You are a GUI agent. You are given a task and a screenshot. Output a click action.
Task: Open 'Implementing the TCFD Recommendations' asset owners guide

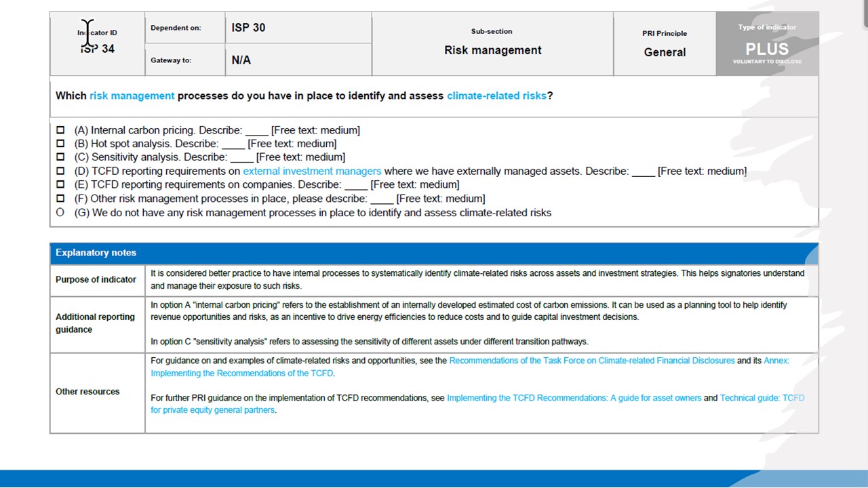(574, 398)
